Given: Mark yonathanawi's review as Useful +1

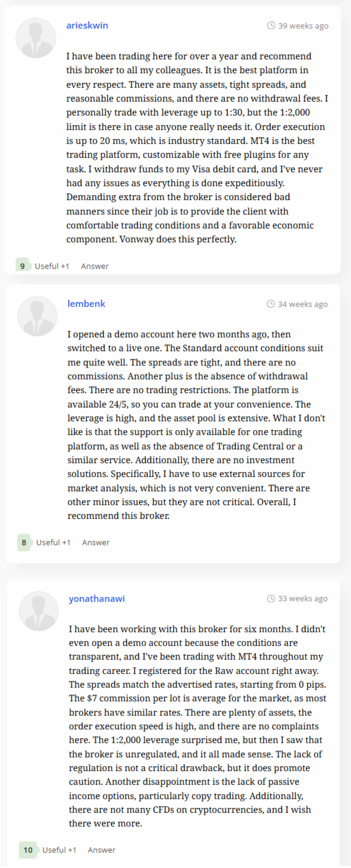Looking at the screenshot, I should [x=59, y=850].
